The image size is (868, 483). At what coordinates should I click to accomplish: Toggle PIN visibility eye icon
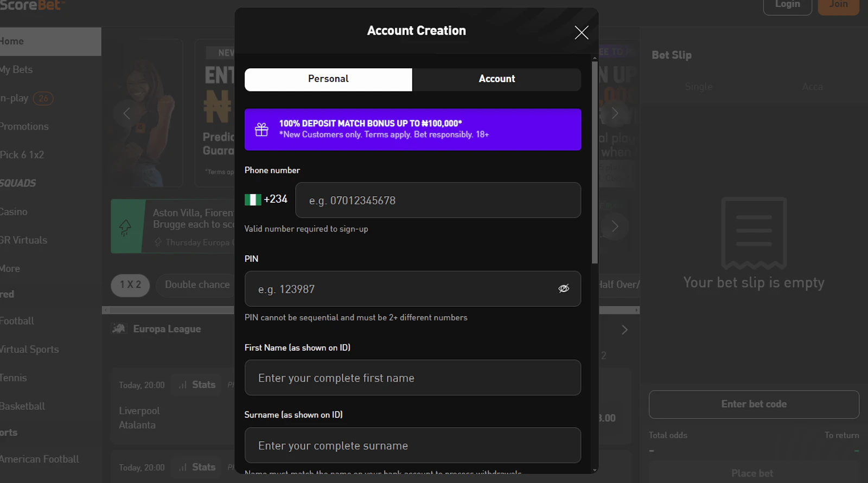(x=564, y=288)
